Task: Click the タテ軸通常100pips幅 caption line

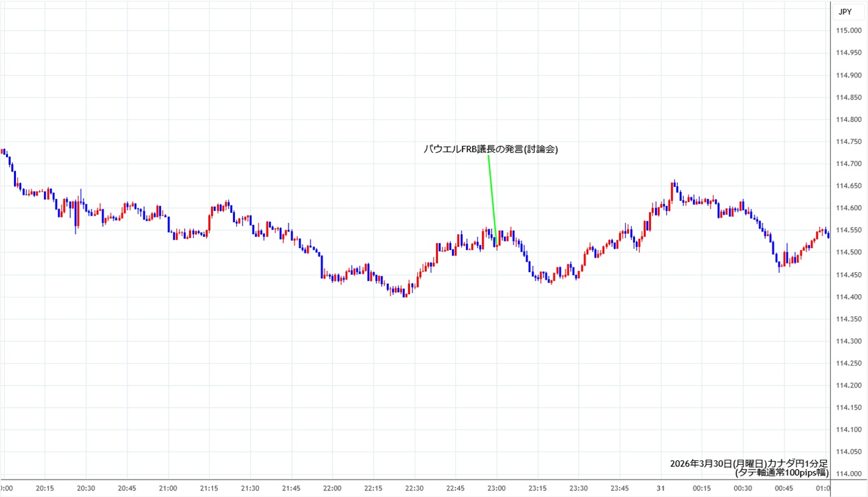Action: 781,472
